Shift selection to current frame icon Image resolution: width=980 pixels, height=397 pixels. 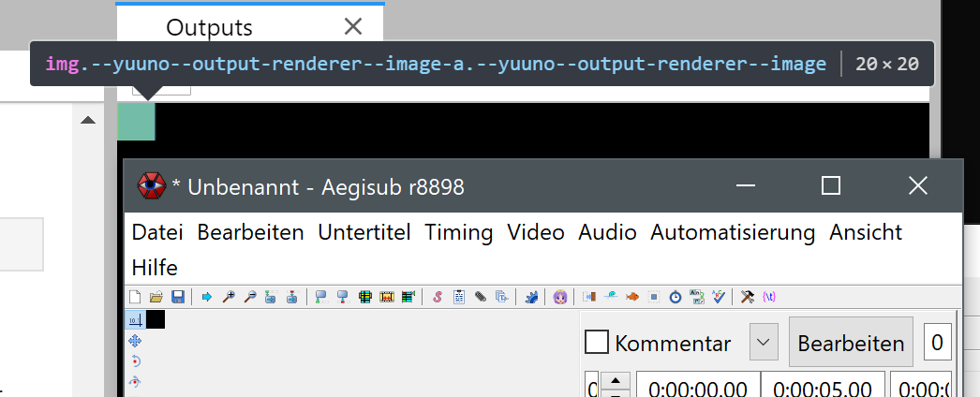[408, 297]
